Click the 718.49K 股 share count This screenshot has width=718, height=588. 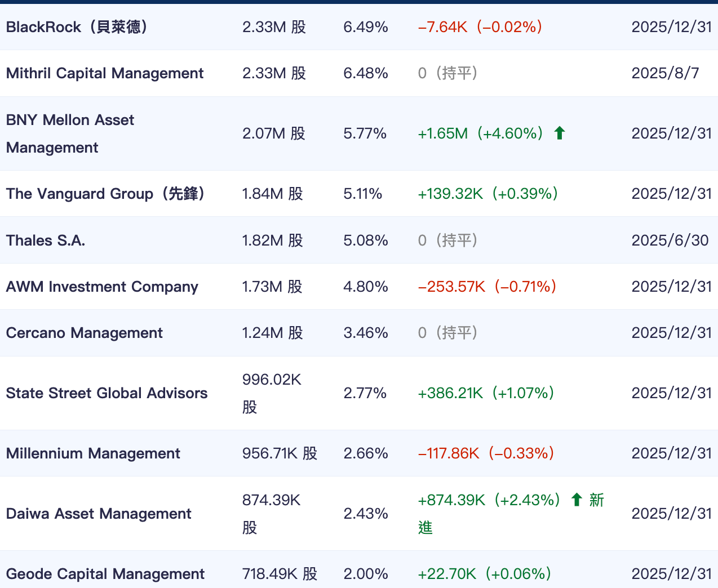click(x=280, y=574)
